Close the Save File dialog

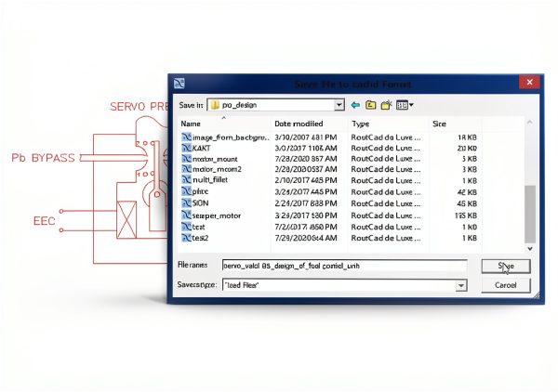coord(529,82)
